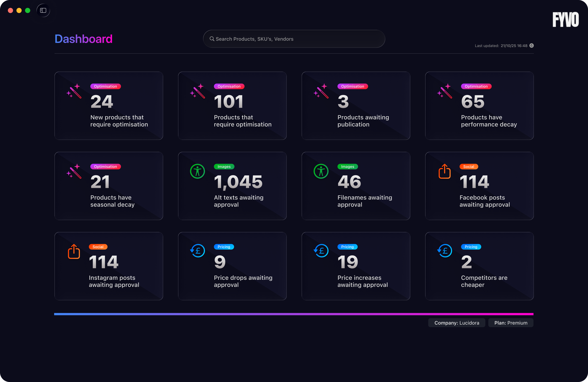Screen dimensions: 588x382
Task: Click the magnifying glass in the search bar
Action: coord(212,39)
